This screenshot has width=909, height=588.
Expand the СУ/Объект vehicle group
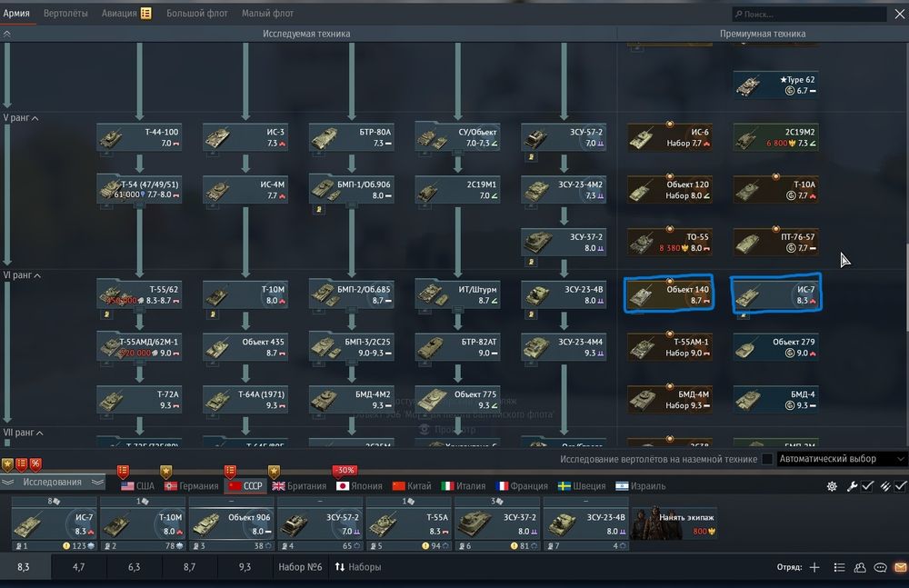coord(457,137)
